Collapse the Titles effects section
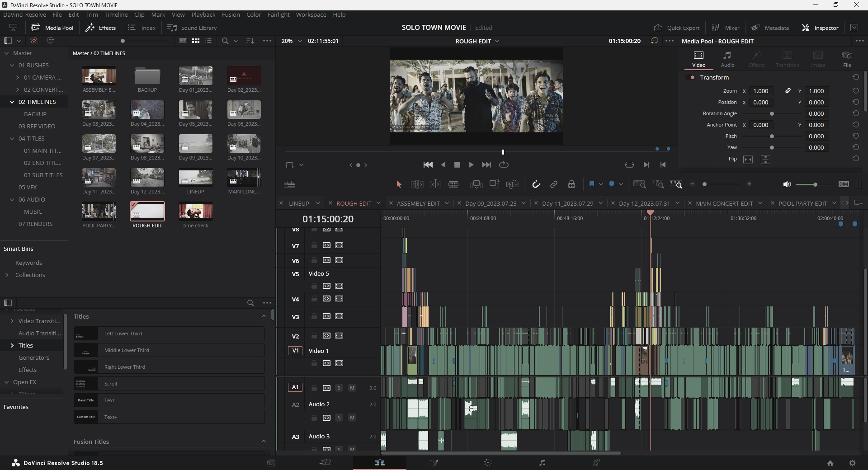The height and width of the screenshot is (470, 868). (264, 316)
